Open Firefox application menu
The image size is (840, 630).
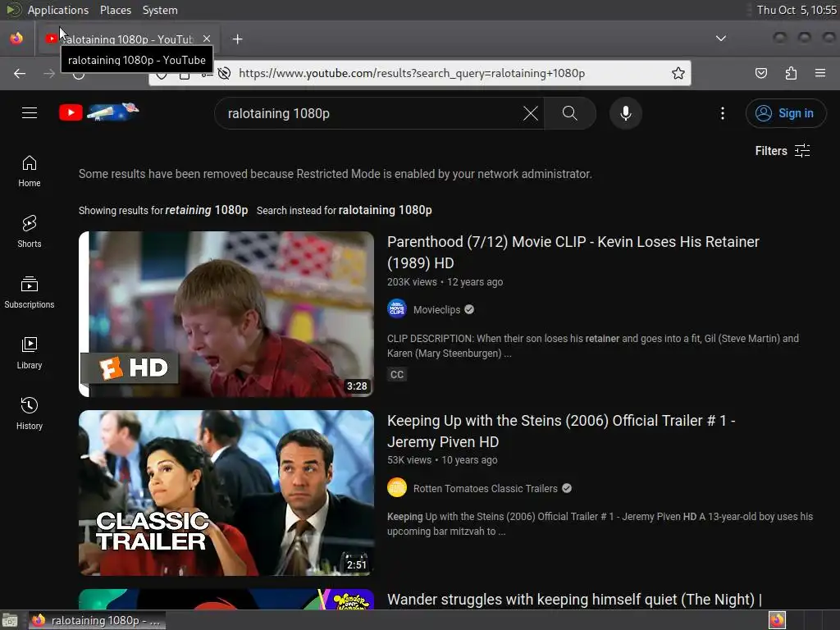(820, 73)
